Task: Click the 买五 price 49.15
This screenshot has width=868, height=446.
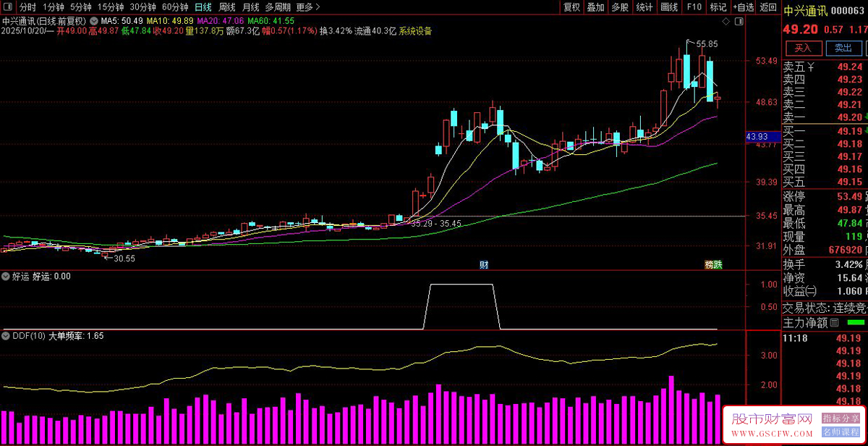Action: pyautogui.click(x=850, y=182)
